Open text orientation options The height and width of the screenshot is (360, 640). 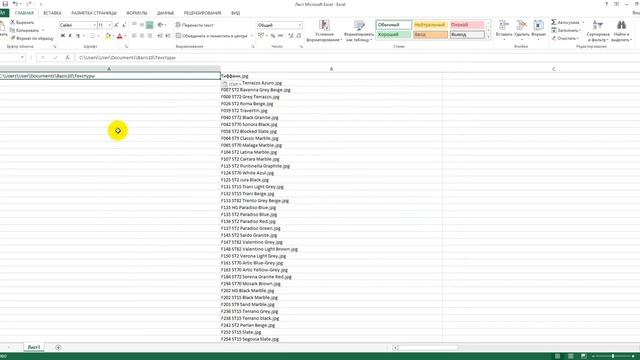pyautogui.click(x=161, y=25)
